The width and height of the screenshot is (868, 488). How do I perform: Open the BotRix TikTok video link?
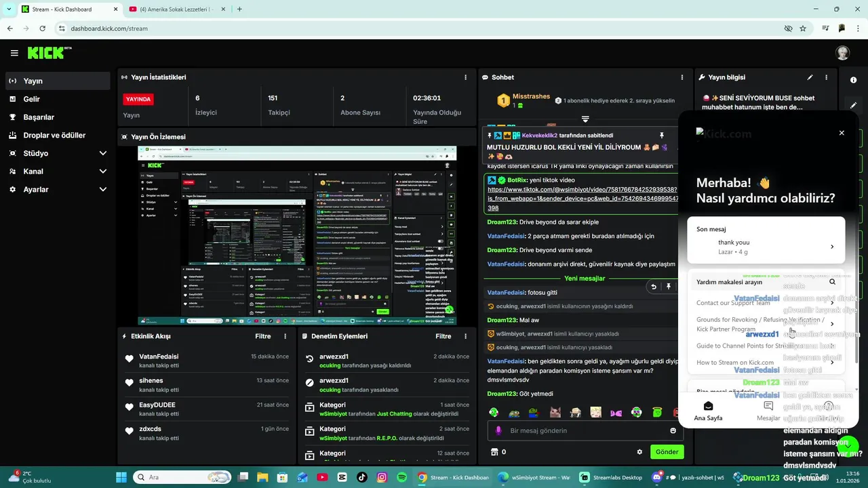point(582,199)
